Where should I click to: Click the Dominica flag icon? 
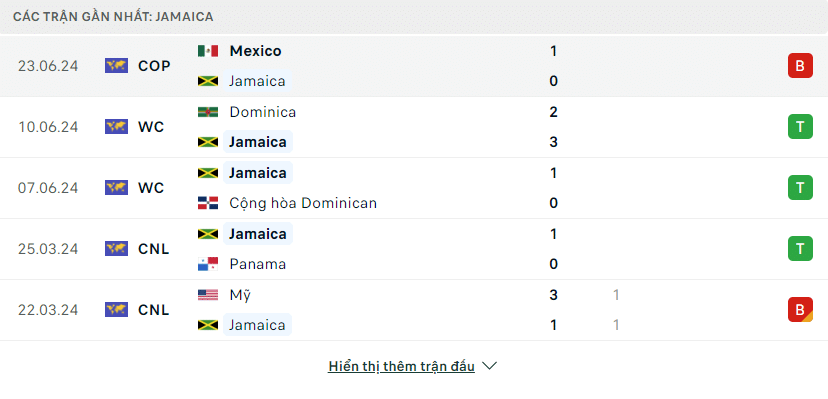208,112
